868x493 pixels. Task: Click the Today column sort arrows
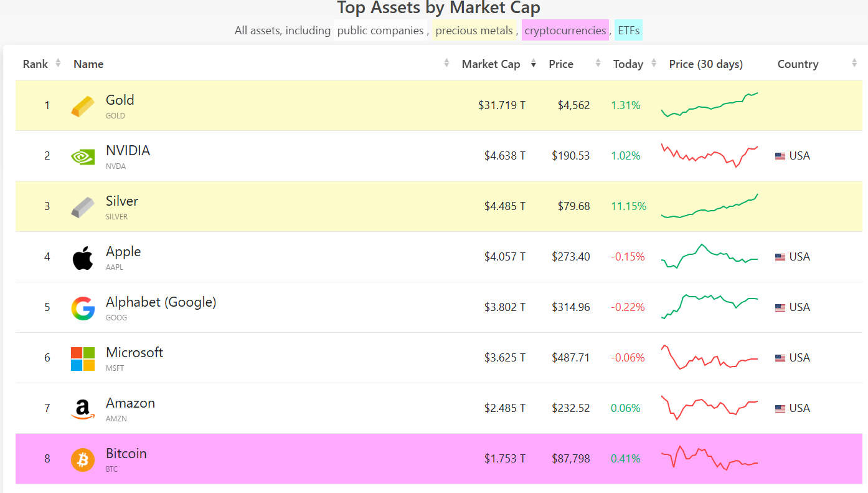[x=653, y=63]
